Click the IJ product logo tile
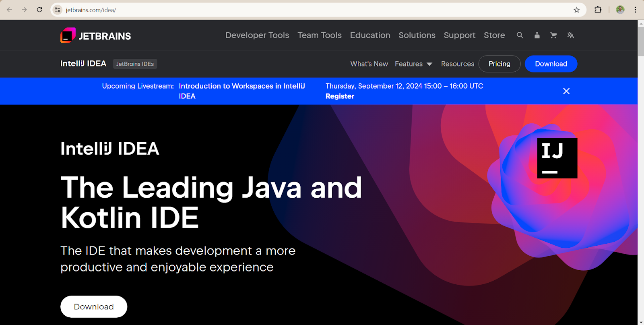 (557, 158)
